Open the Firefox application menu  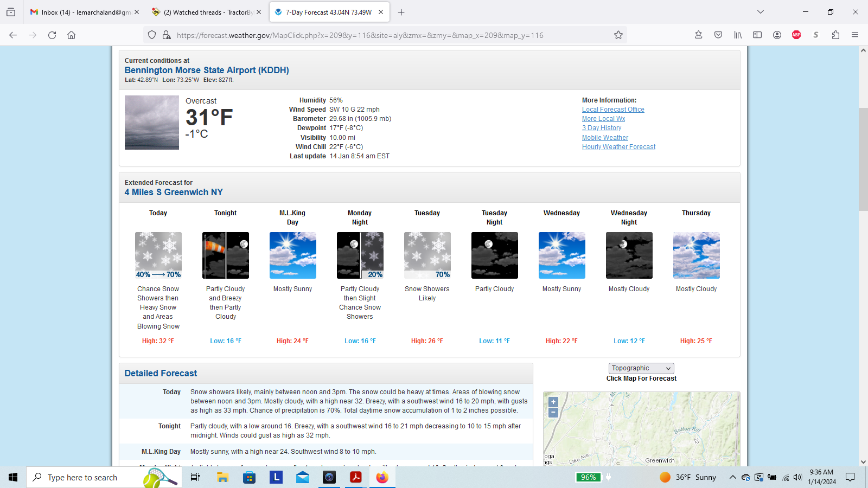pyautogui.click(x=855, y=35)
